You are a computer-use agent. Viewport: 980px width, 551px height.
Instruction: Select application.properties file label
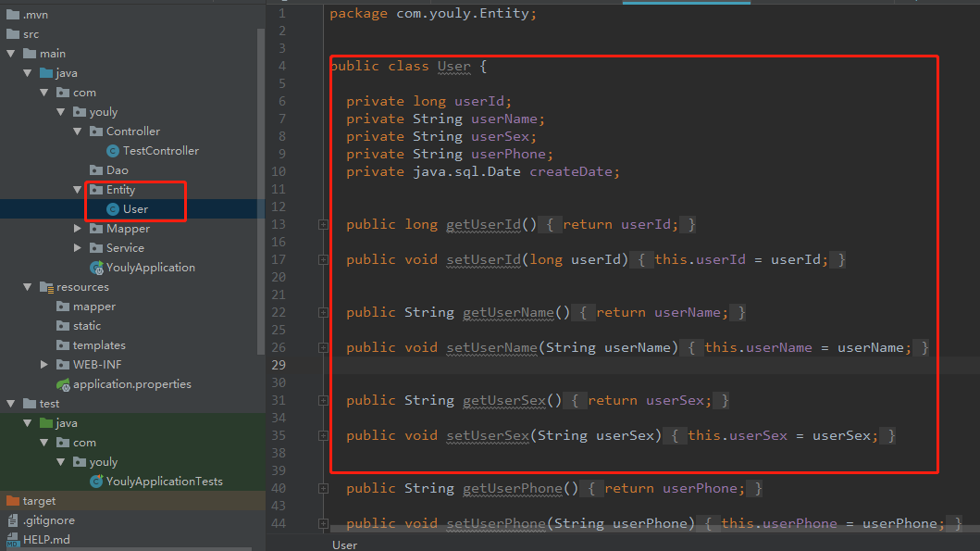[132, 384]
